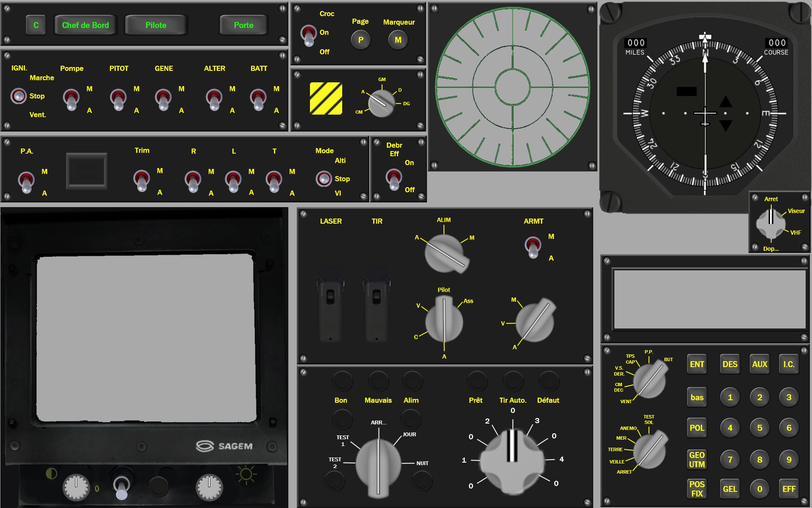Toggle the ARMT M/A switch
The height and width of the screenshot is (508, 812).
point(533,247)
